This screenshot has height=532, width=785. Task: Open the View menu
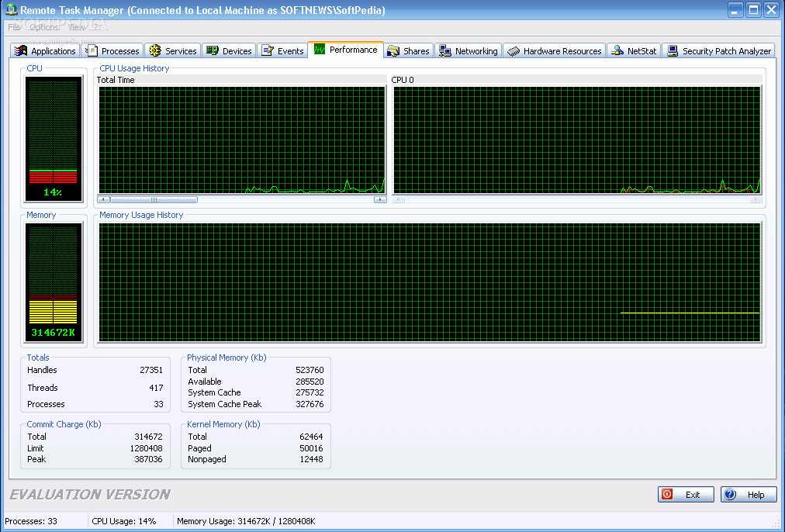[76, 27]
